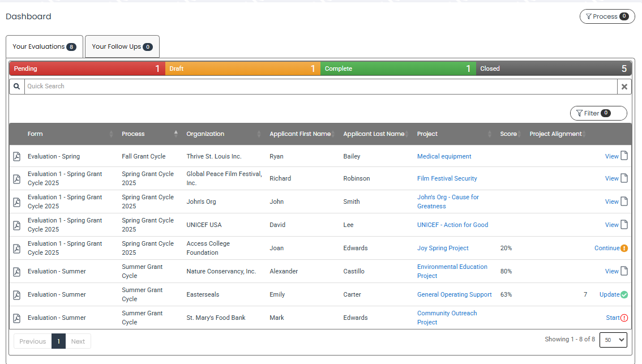
Task: Click document icon in Nature Conservancy row
Action: pos(624,271)
